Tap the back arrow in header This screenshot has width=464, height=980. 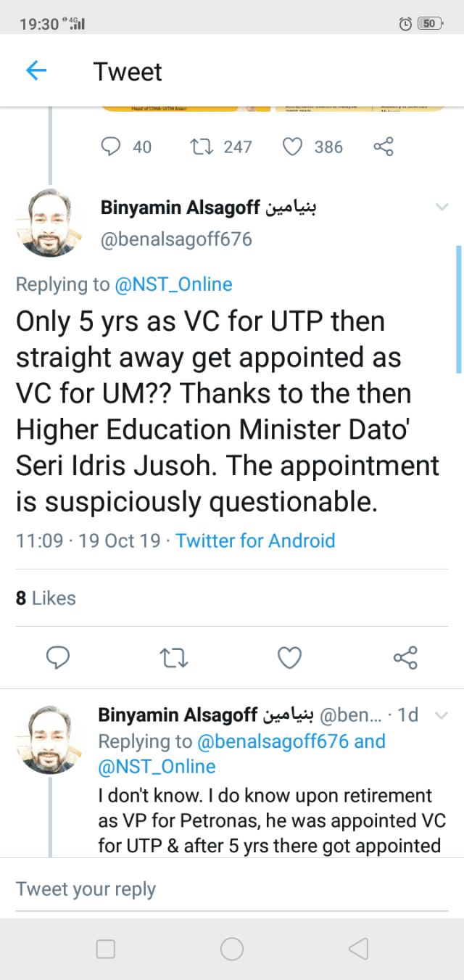click(x=36, y=70)
